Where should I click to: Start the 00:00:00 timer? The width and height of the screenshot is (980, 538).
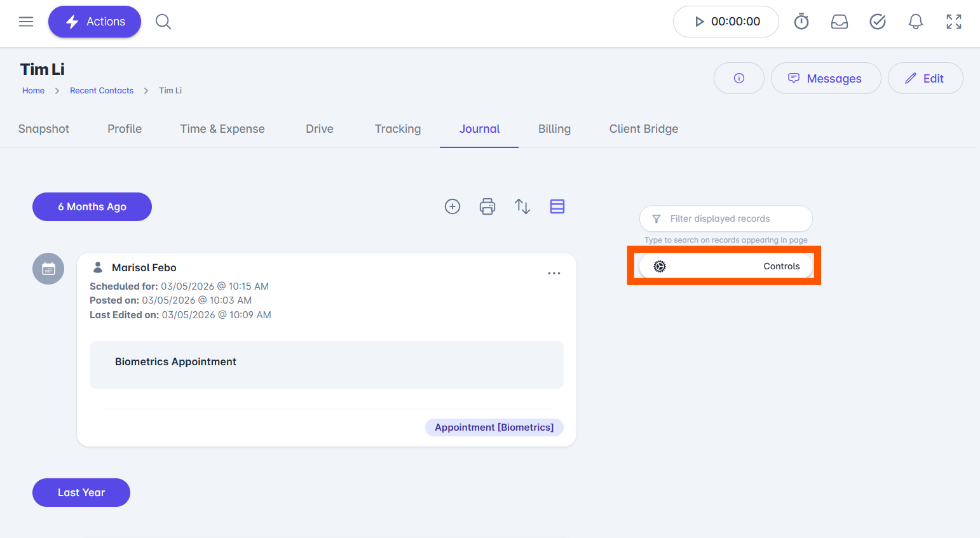[726, 22]
